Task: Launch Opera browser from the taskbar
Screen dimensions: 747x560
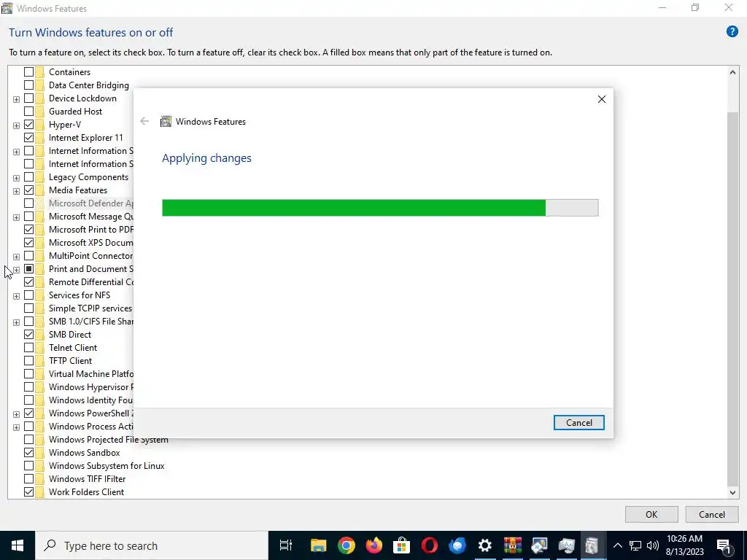Action: [x=429, y=545]
